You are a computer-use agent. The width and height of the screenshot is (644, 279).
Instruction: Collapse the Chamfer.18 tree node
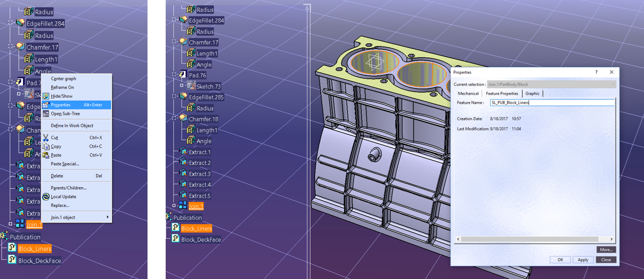[x=174, y=118]
